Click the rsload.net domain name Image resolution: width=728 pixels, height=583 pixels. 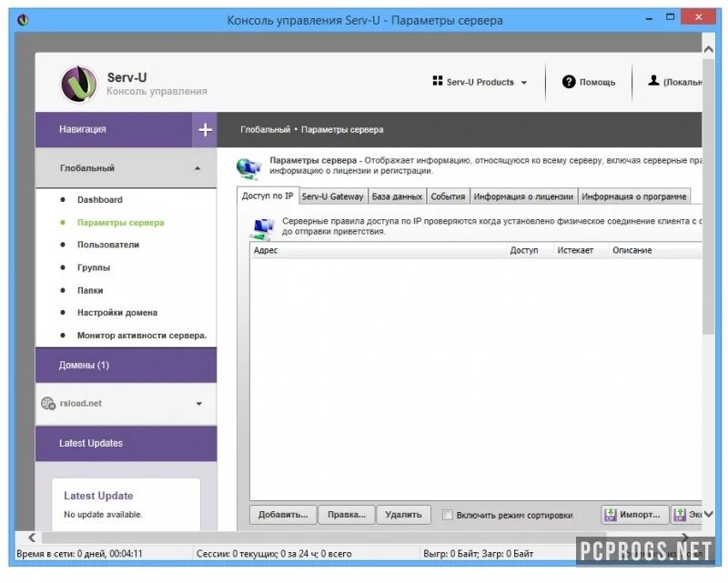pyautogui.click(x=81, y=403)
